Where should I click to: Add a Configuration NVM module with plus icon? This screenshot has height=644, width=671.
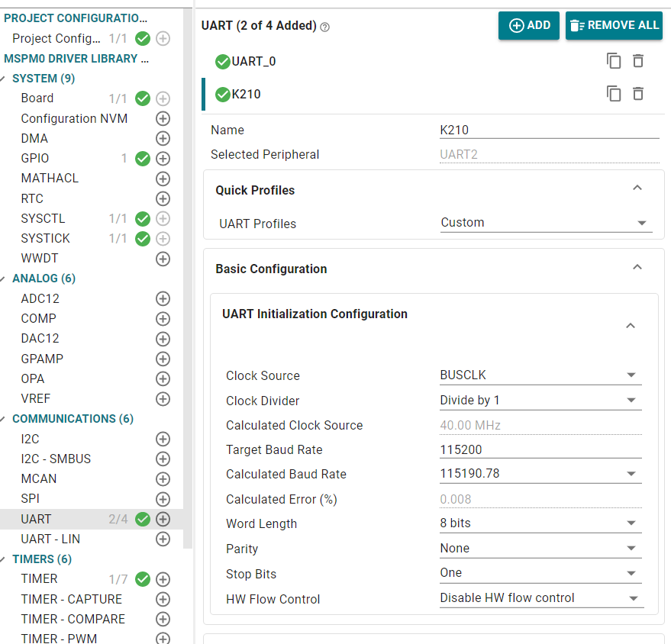pos(163,118)
